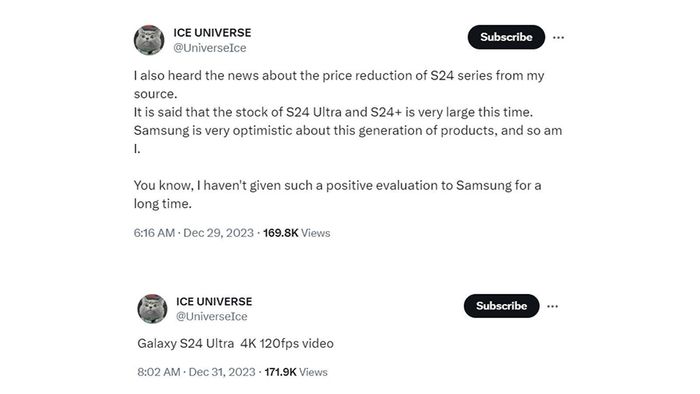Open ICE UNIVERSE profile name on first tweet
Image resolution: width=700 pixels, height=394 pixels.
pyautogui.click(x=212, y=33)
